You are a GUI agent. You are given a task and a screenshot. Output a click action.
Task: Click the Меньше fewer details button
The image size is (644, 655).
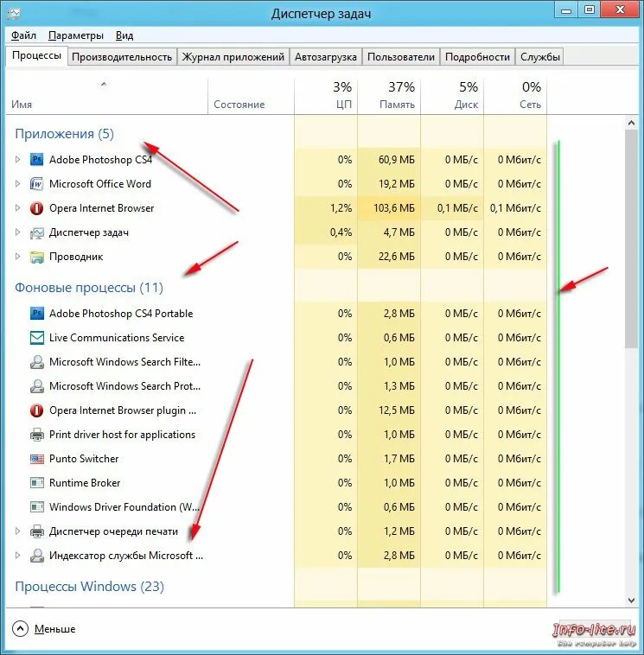(x=44, y=629)
